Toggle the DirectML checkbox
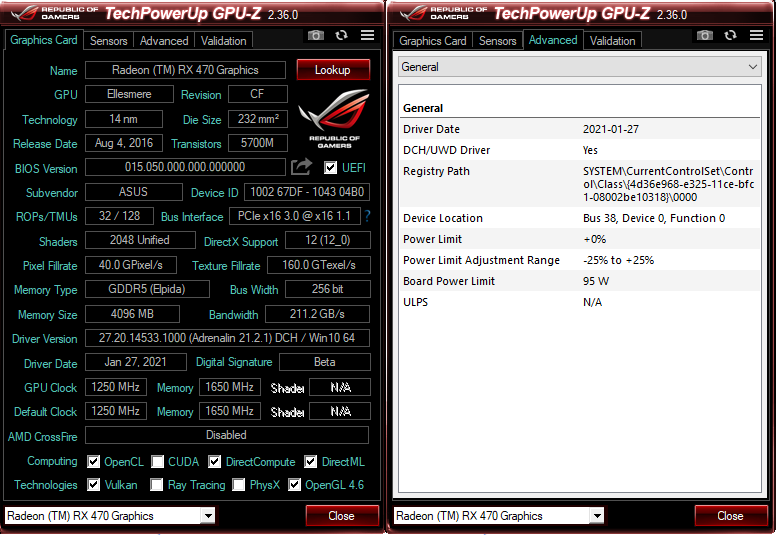Screen dimensions: 776x535 tap(310, 462)
